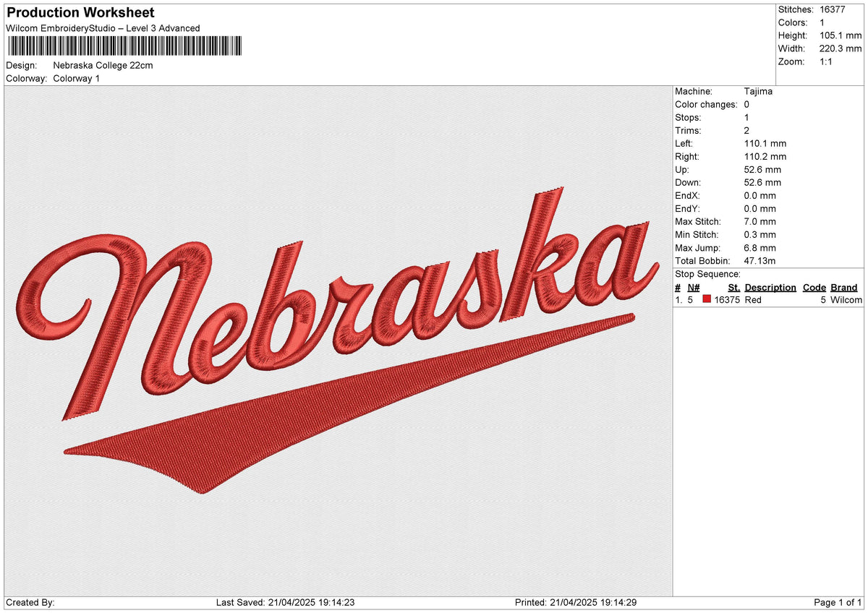This screenshot has height=613, width=868.
Task: Select the stitch count 16375 in stop row
Action: click(x=727, y=299)
